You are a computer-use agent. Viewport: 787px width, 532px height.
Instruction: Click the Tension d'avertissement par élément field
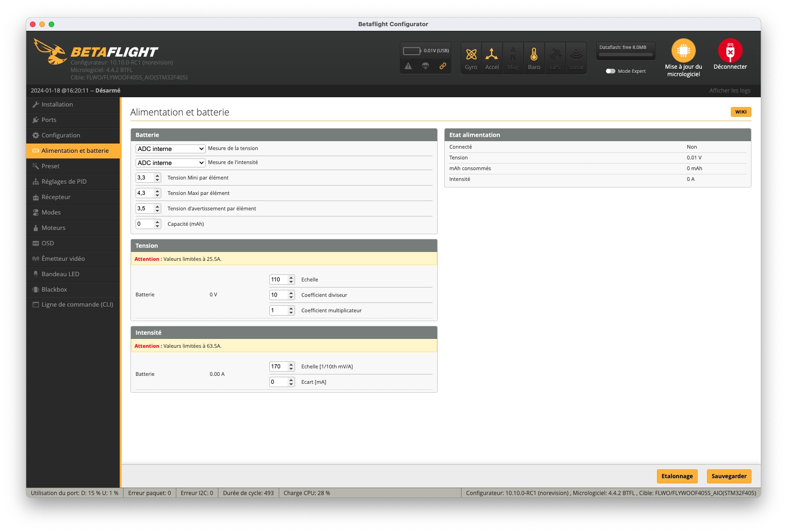click(x=148, y=208)
